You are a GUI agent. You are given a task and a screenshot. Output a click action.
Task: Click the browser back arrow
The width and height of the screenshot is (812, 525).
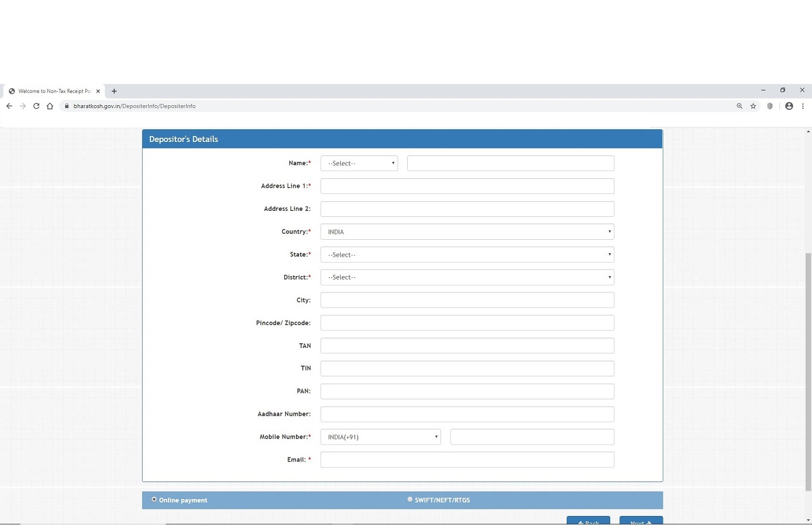pyautogui.click(x=9, y=106)
